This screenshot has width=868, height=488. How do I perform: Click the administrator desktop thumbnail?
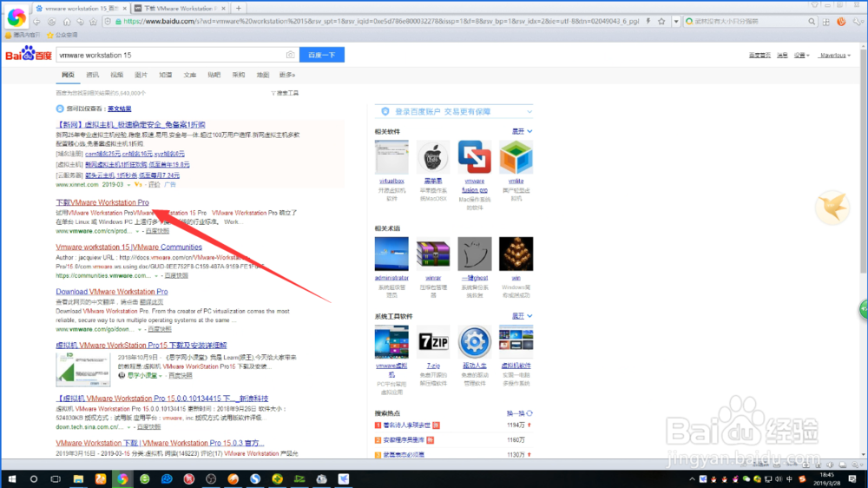point(391,254)
